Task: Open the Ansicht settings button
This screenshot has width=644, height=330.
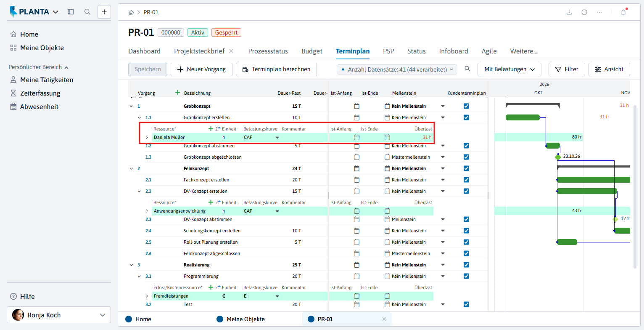Action: [x=609, y=69]
